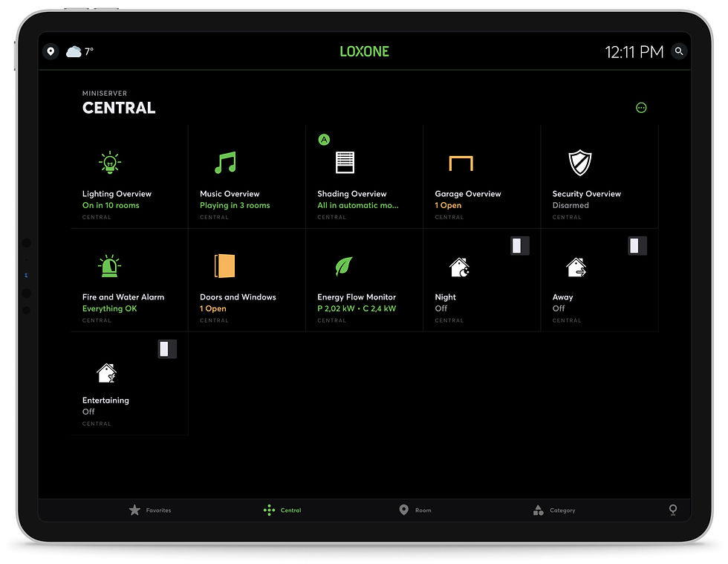Select the Central tab
Image resolution: width=728 pixels, height=564 pixels.
282,510
